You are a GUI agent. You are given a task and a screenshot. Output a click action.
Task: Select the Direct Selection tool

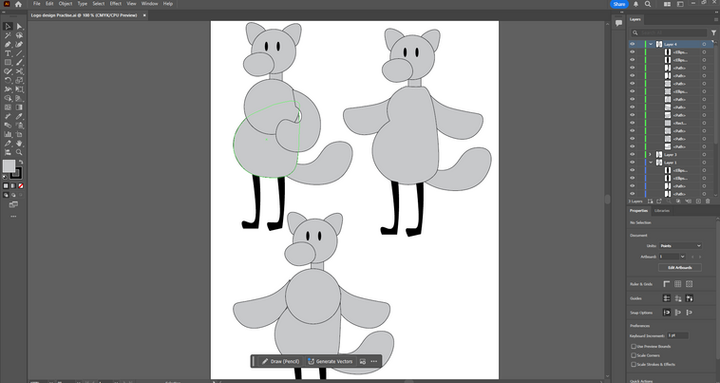pyautogui.click(x=19, y=27)
